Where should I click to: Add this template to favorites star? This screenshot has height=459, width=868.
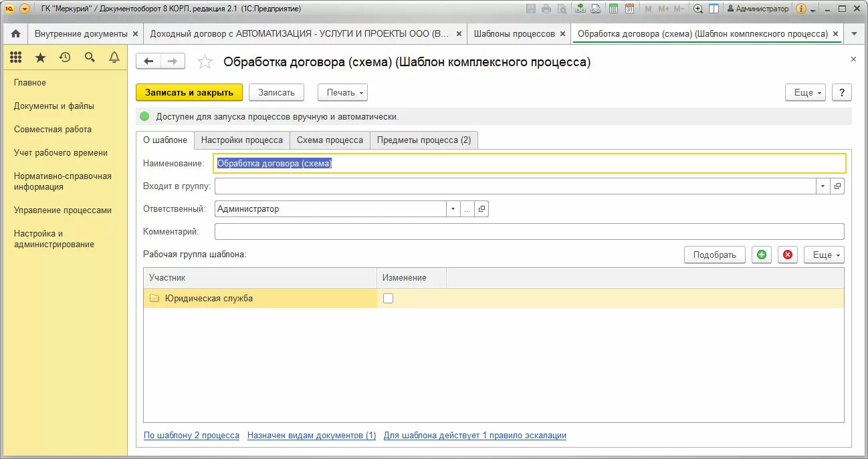click(205, 62)
